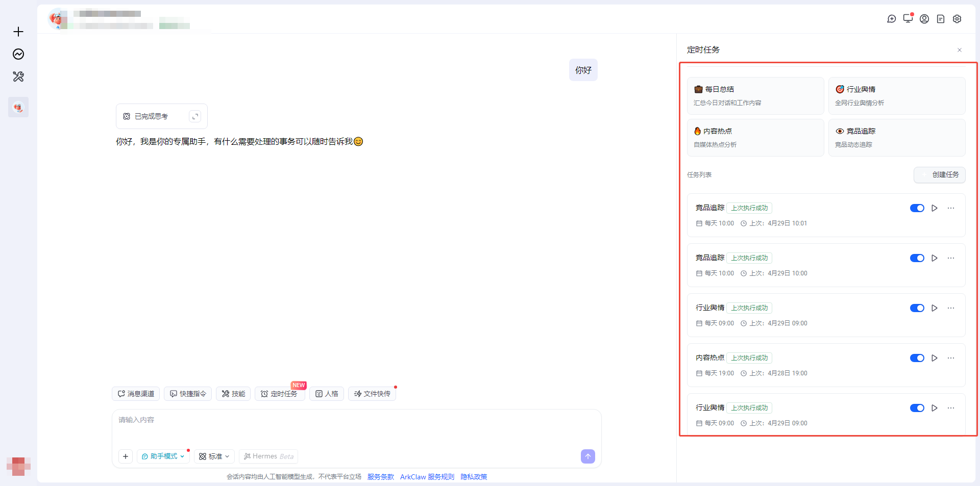Start a new conversation with the sidebar plus icon
980x486 pixels.
coord(18,32)
